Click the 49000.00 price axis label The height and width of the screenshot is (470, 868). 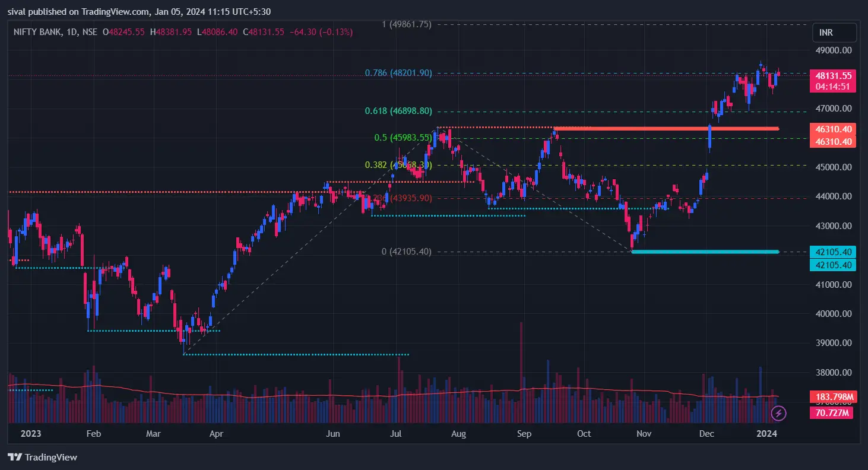tap(834, 50)
